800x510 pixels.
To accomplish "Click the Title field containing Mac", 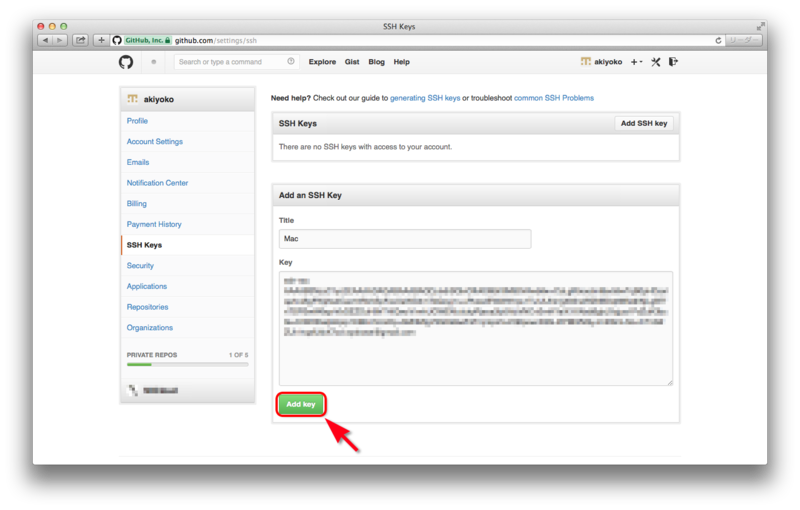I will click(x=405, y=239).
